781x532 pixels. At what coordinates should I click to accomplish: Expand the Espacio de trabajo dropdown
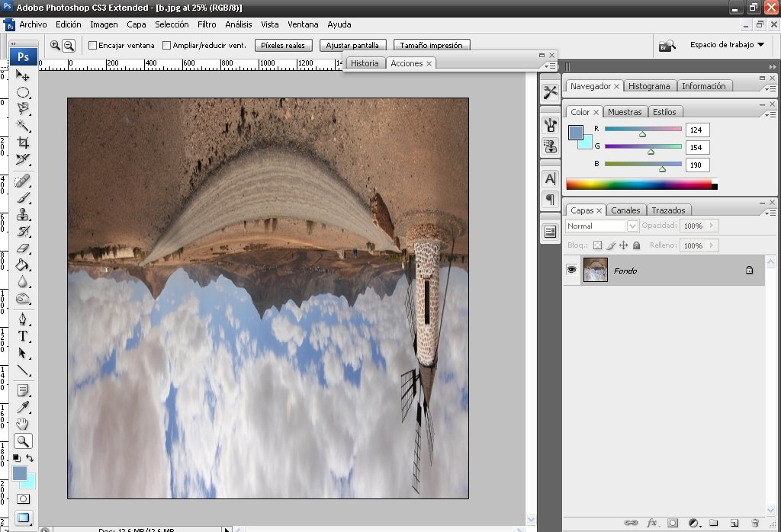(x=728, y=45)
